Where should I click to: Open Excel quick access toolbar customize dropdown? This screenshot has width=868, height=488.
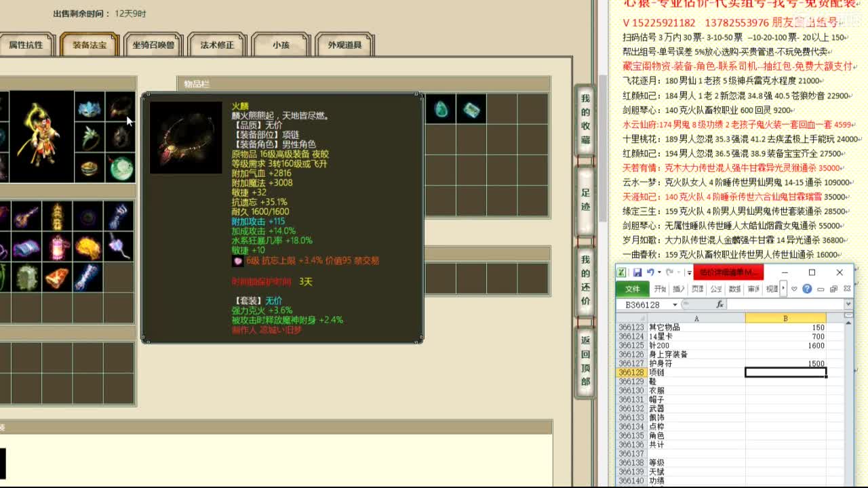click(x=689, y=273)
